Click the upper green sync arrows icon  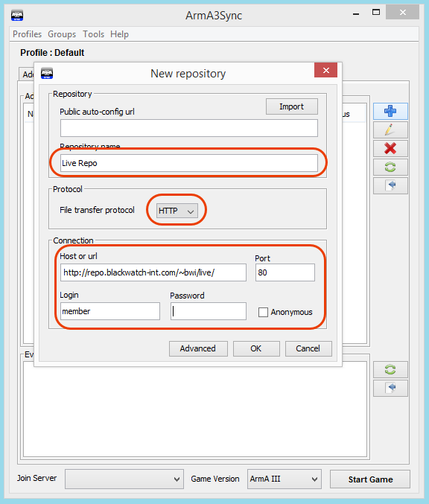[390, 168]
